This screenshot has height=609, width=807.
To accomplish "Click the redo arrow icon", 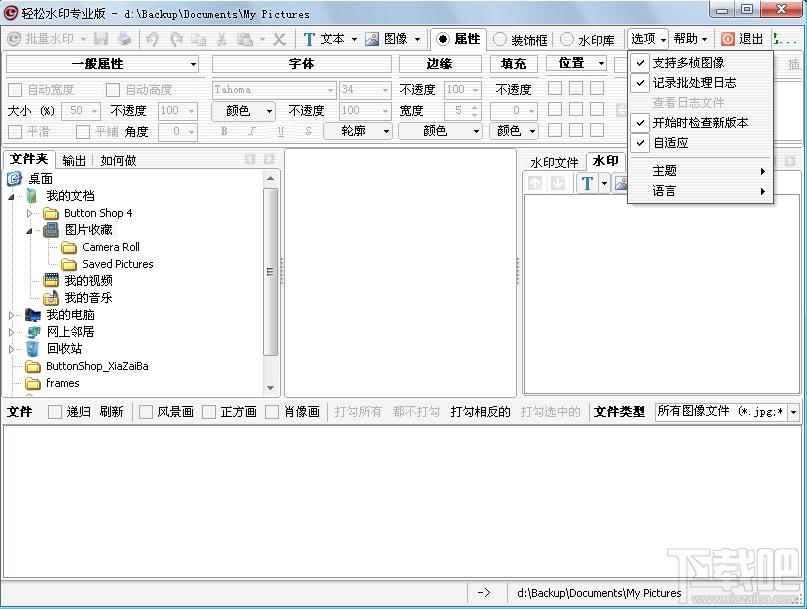I will tap(176, 39).
